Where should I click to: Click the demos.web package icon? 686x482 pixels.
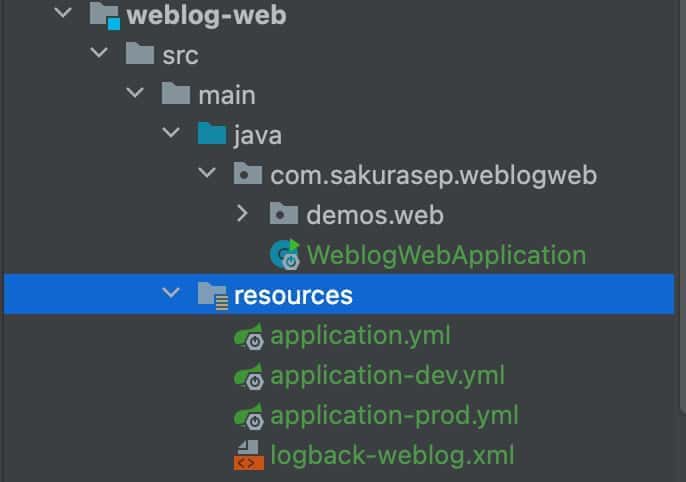[284, 213]
